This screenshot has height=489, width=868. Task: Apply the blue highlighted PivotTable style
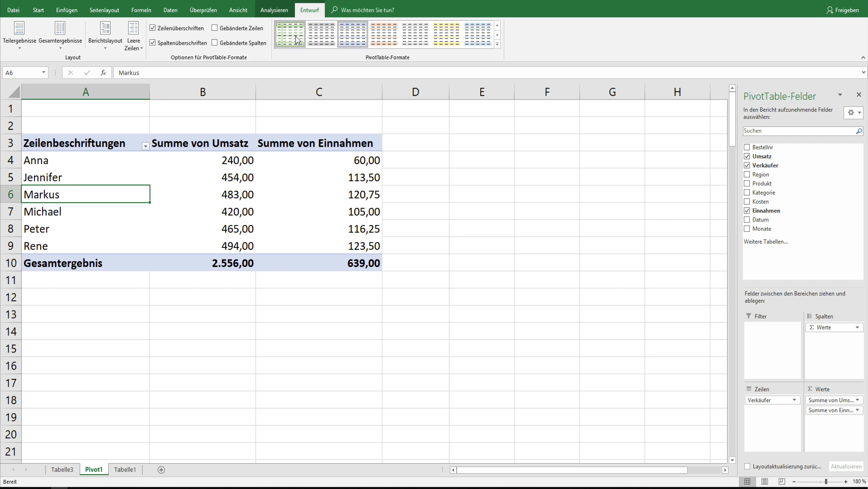pos(352,34)
